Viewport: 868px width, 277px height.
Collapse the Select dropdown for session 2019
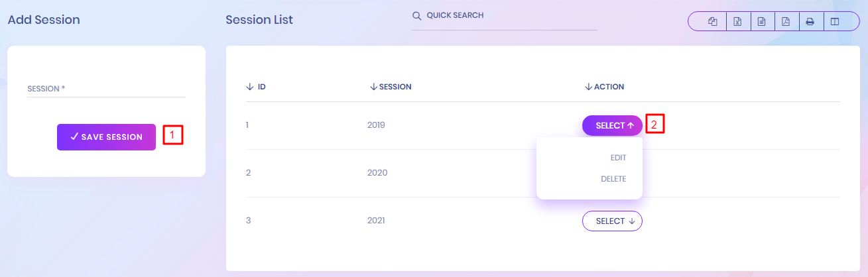pos(612,125)
